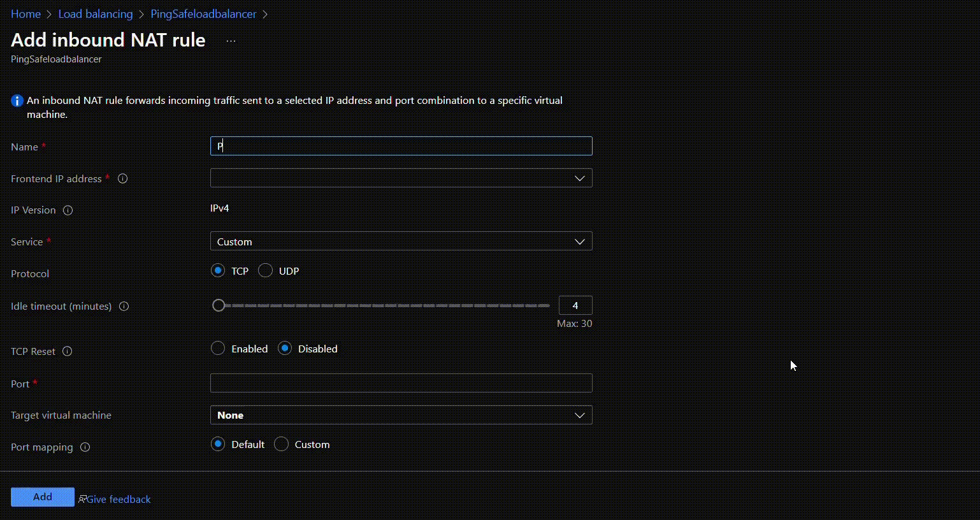Click the Idle timeout slider handle
This screenshot has height=520, width=980.
[x=219, y=306]
